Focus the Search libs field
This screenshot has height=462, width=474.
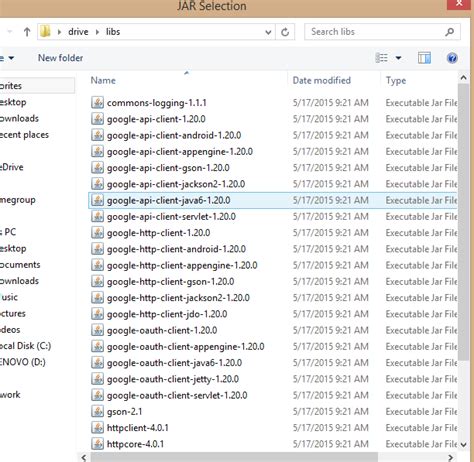(382, 32)
